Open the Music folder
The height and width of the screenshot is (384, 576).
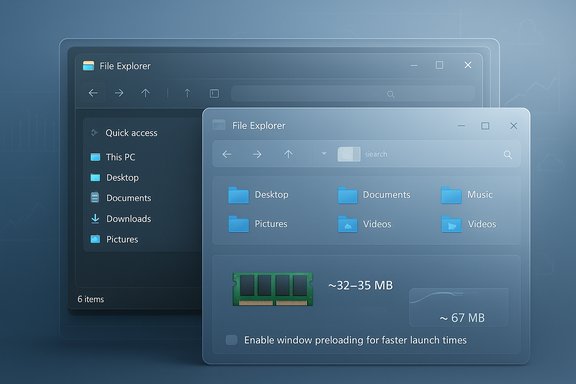(x=467, y=195)
